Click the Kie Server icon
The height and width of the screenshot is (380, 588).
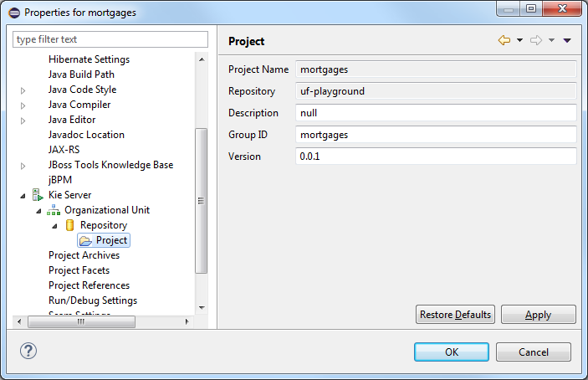coord(38,195)
